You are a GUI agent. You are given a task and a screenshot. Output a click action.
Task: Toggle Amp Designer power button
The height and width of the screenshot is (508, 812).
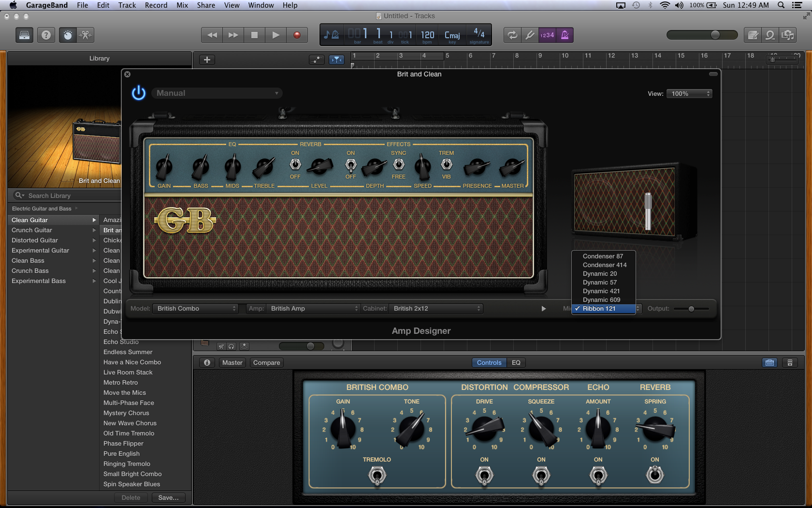point(139,93)
